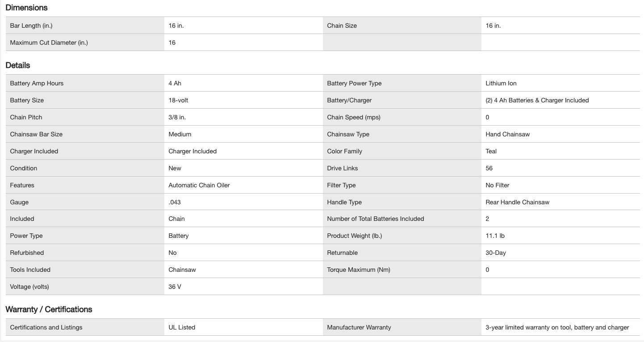Click the Automatic Chain Oiler feature
The width and height of the screenshot is (644, 342).
(199, 185)
